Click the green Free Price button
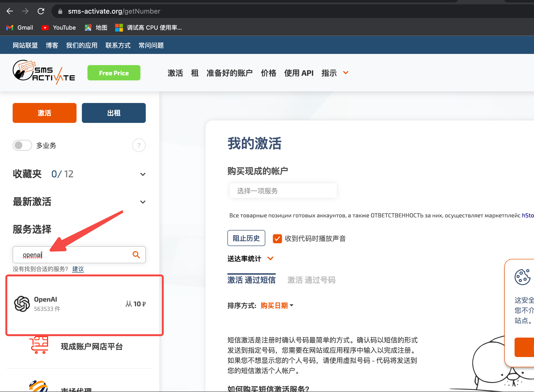 [x=114, y=73]
